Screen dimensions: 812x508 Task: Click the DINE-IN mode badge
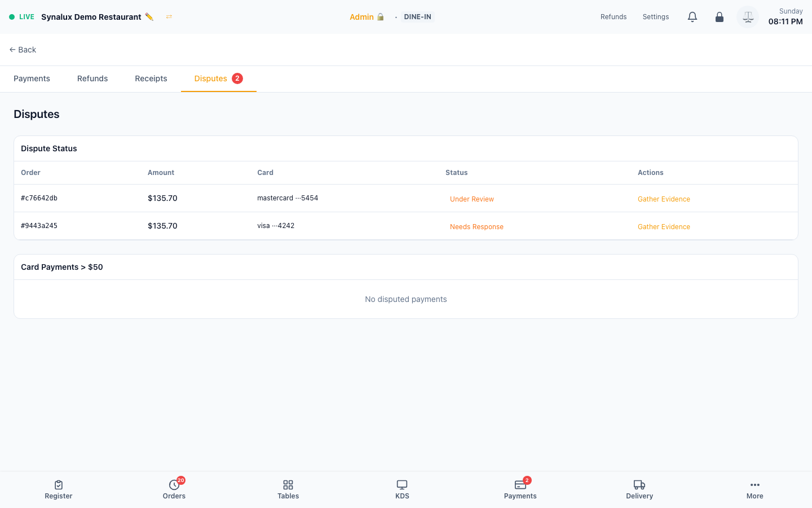click(x=418, y=17)
